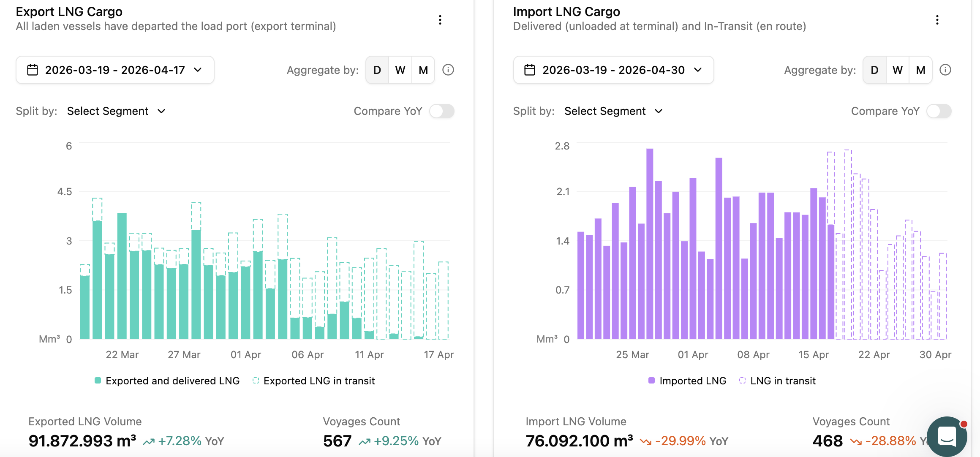This screenshot has width=980, height=457.
Task: Expand the Import date range 2026-03-19 - 2026-04-30
Action: pyautogui.click(x=613, y=70)
